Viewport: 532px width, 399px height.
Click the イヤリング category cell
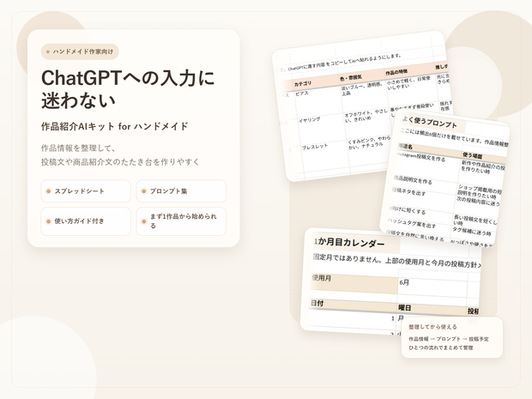(310, 120)
